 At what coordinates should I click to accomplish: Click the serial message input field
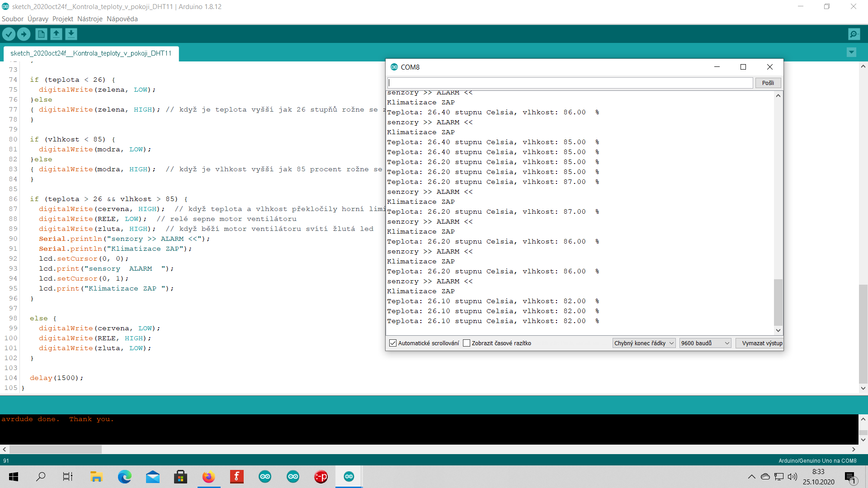click(570, 83)
